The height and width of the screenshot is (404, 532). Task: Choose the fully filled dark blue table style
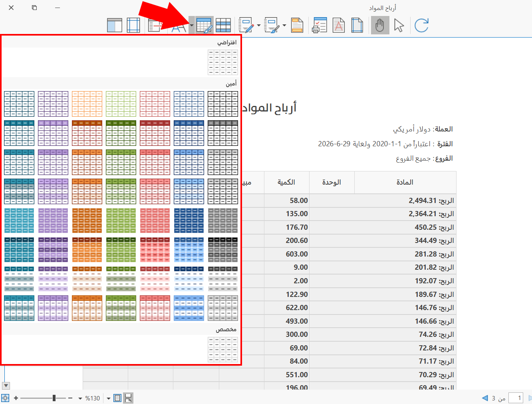189,221
